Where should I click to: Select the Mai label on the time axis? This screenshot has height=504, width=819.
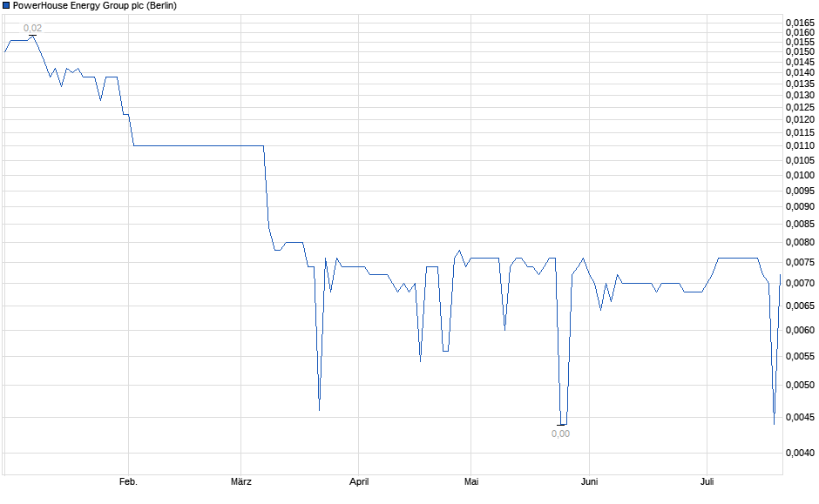coord(471,481)
